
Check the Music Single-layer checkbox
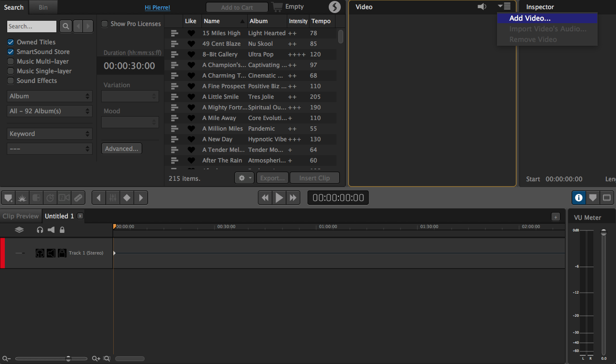pos(11,71)
